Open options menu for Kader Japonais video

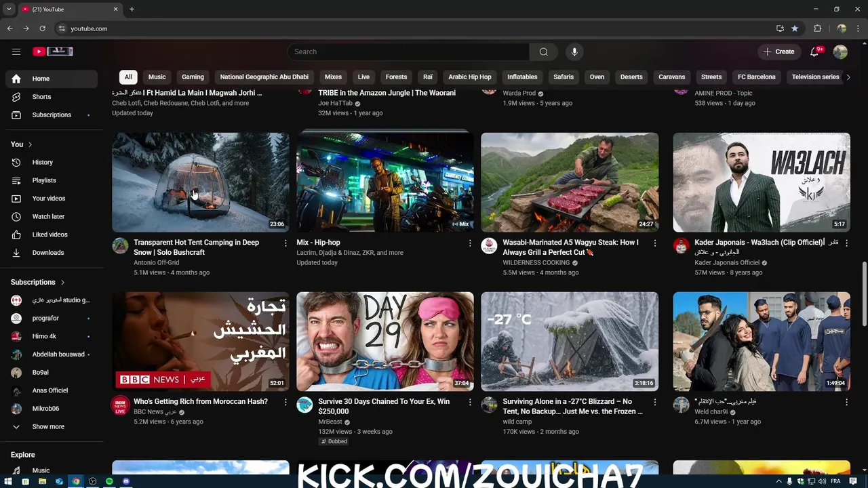(x=846, y=243)
